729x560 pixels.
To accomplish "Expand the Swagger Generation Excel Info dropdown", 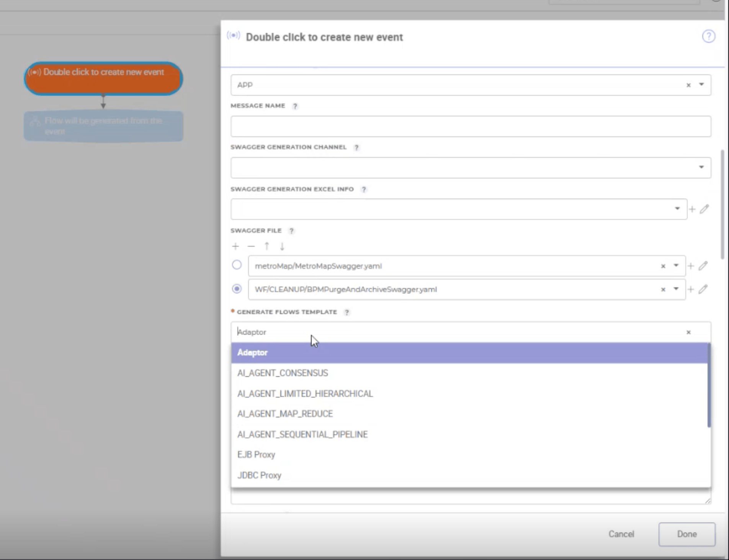I will [x=677, y=209].
